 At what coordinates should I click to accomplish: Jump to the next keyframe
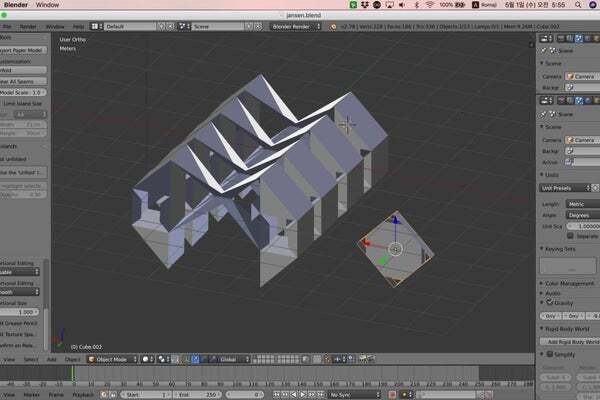coord(311,394)
